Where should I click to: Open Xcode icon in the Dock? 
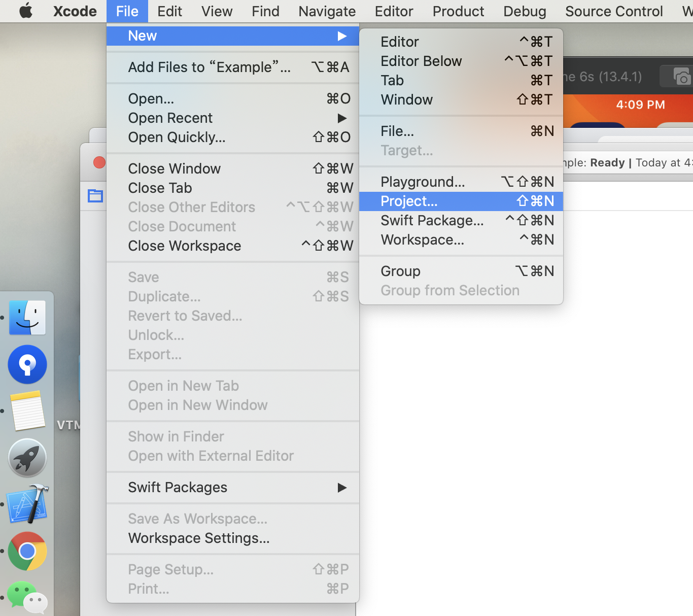tap(28, 504)
